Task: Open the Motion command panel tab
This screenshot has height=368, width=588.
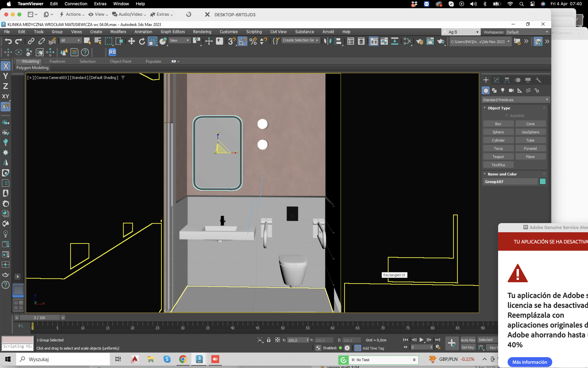Action: coord(517,80)
